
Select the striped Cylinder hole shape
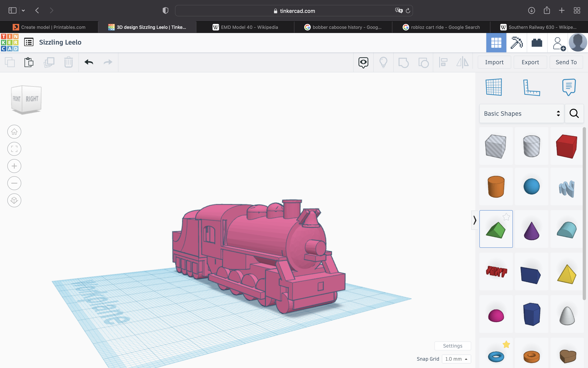coord(531,146)
